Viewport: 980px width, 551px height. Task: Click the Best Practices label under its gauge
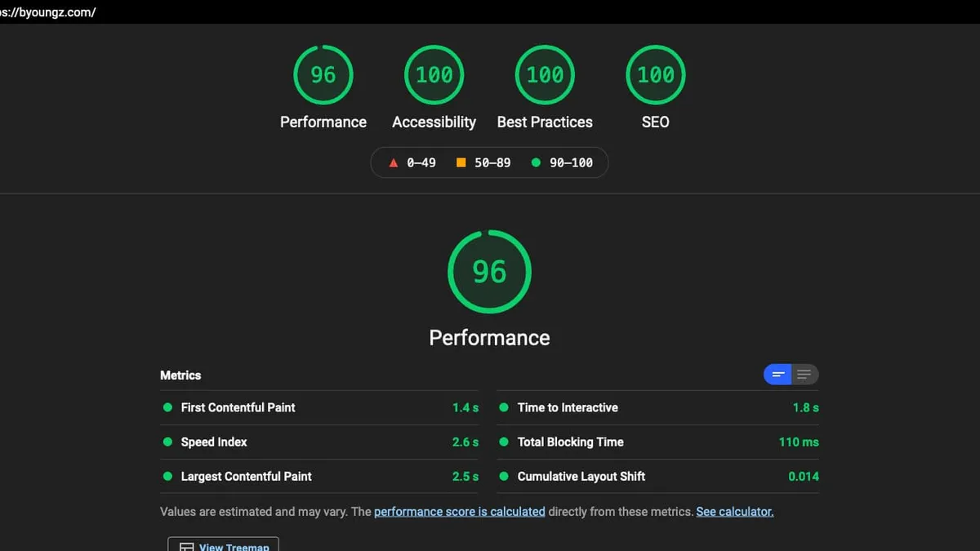[545, 122]
